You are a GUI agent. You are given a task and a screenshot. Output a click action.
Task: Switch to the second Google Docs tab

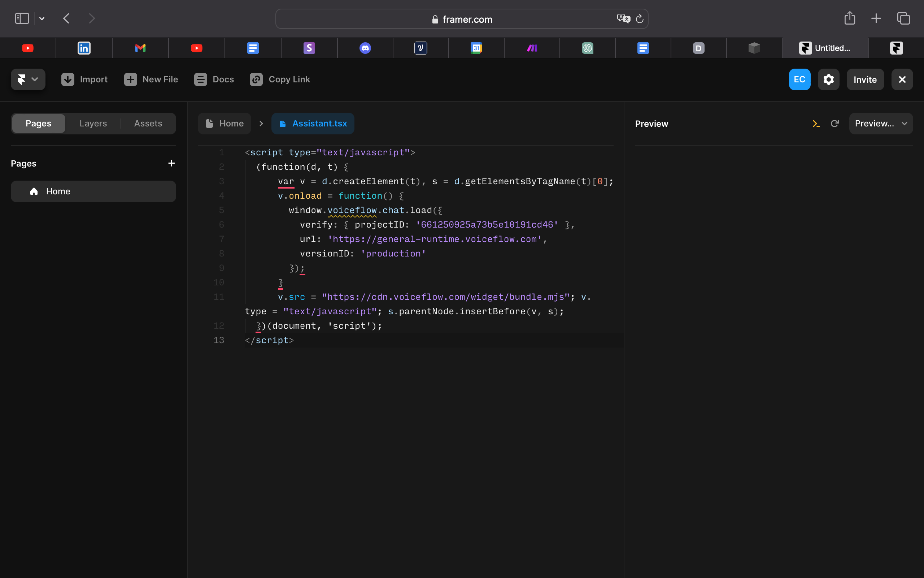(643, 48)
